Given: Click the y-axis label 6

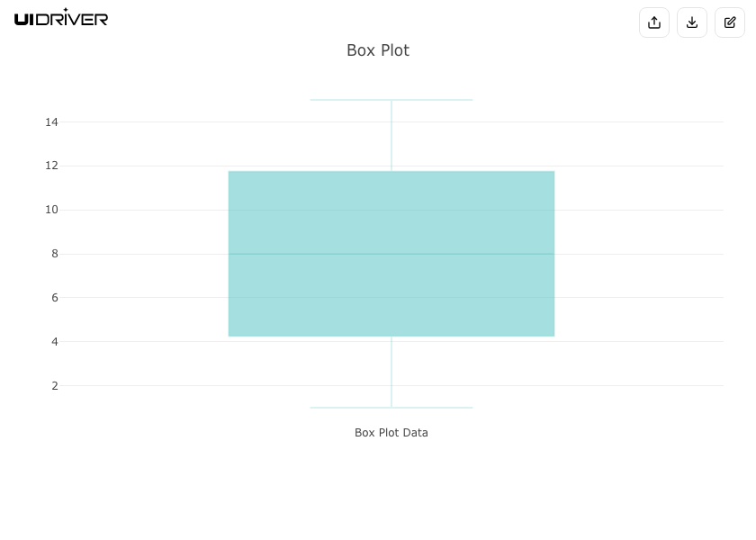Looking at the screenshot, I should point(55,298).
